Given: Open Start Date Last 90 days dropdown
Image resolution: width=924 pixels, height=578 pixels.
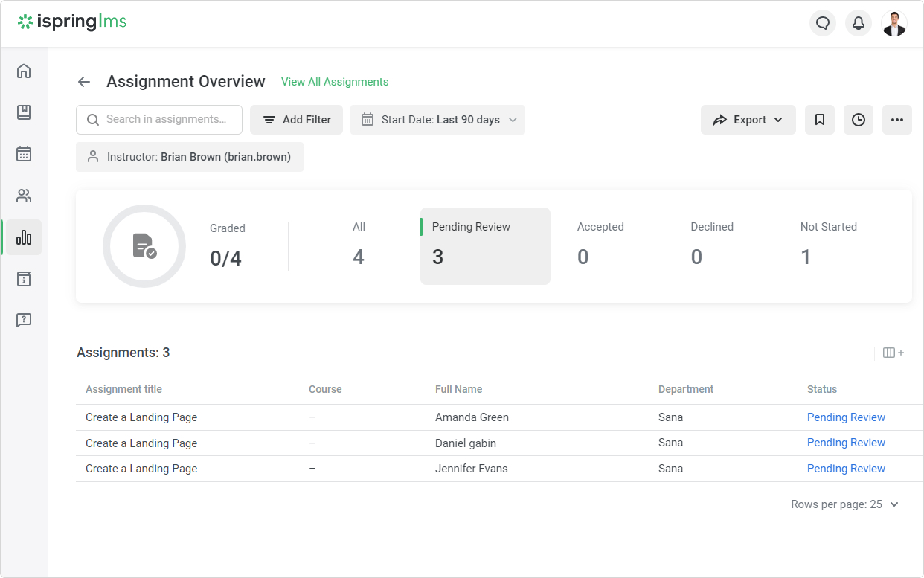Looking at the screenshot, I should coord(437,120).
